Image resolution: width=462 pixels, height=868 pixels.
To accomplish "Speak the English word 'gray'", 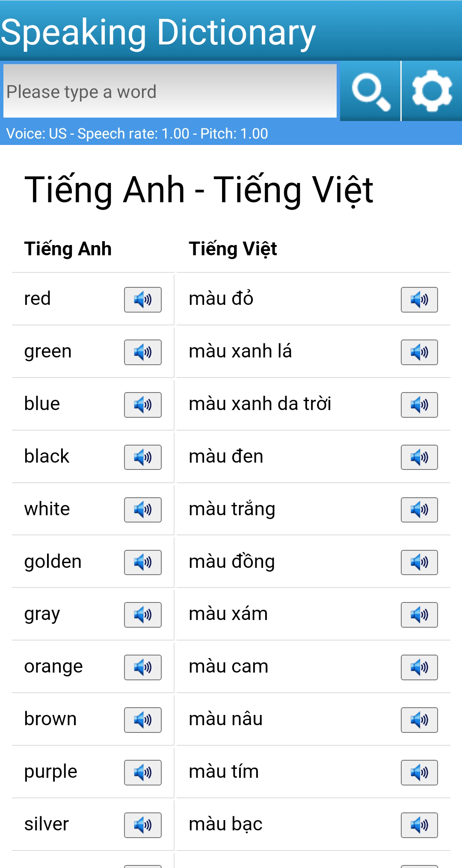I will click(x=143, y=615).
